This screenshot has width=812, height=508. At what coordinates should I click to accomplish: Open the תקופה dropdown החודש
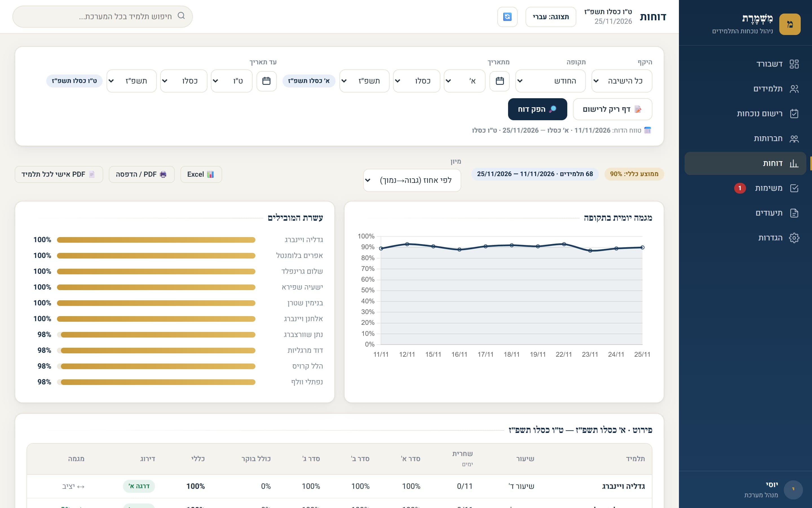coord(550,81)
